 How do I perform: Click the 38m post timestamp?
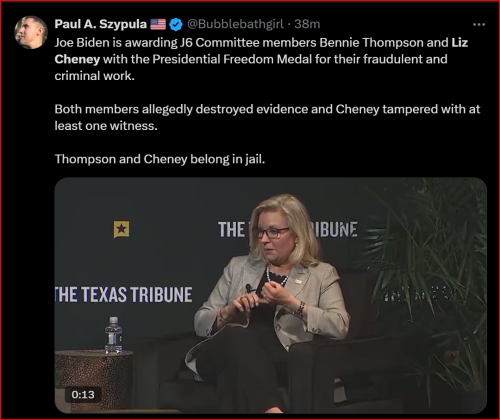[307, 24]
